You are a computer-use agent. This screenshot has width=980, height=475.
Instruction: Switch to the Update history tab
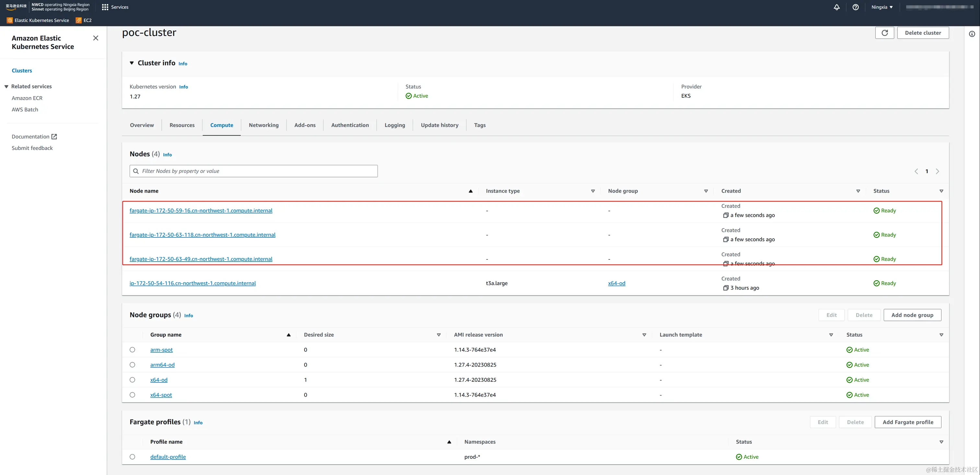(439, 125)
